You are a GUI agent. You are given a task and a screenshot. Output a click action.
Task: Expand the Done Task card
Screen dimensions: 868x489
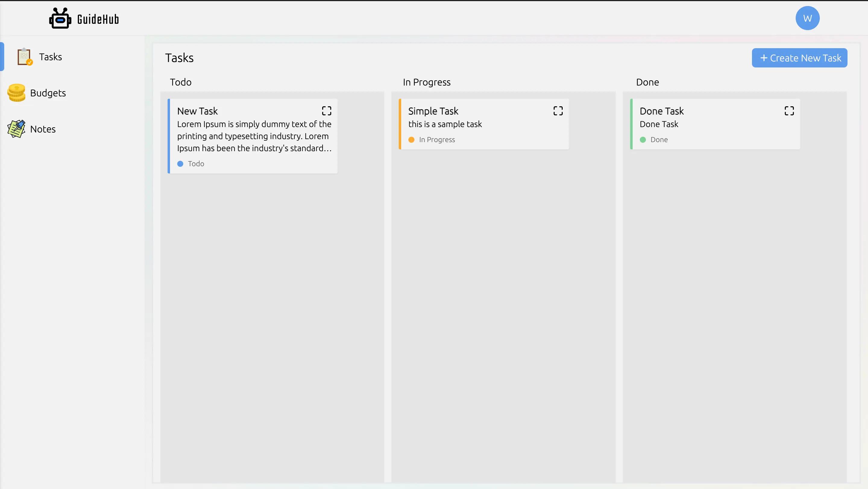click(x=789, y=111)
